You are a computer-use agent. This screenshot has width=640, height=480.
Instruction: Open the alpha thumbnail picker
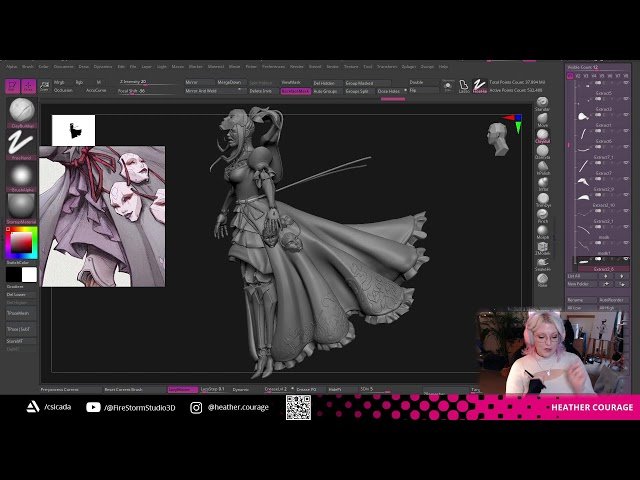[22, 177]
